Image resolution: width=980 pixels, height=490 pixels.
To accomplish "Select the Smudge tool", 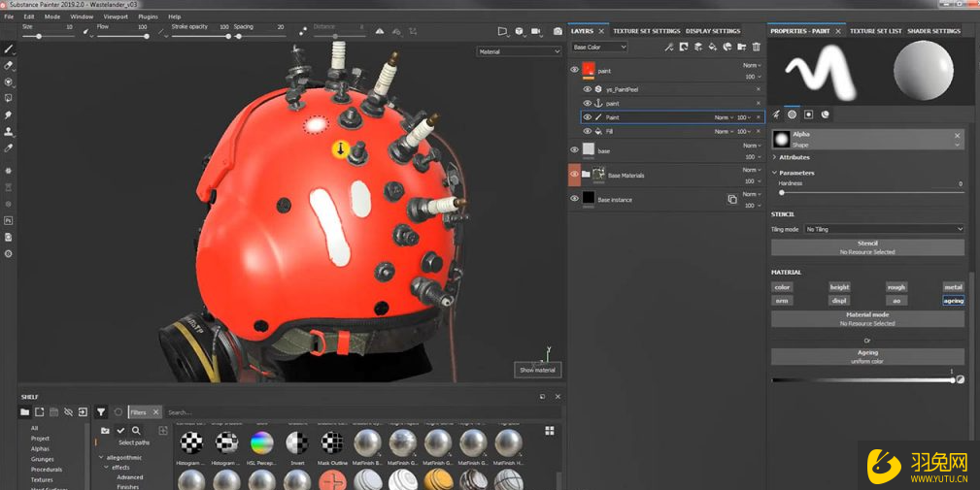I will click(9, 114).
